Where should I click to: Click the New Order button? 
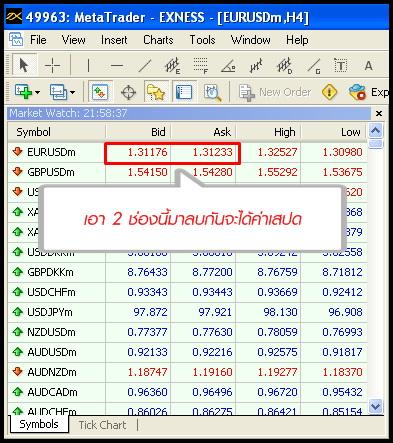click(x=275, y=92)
